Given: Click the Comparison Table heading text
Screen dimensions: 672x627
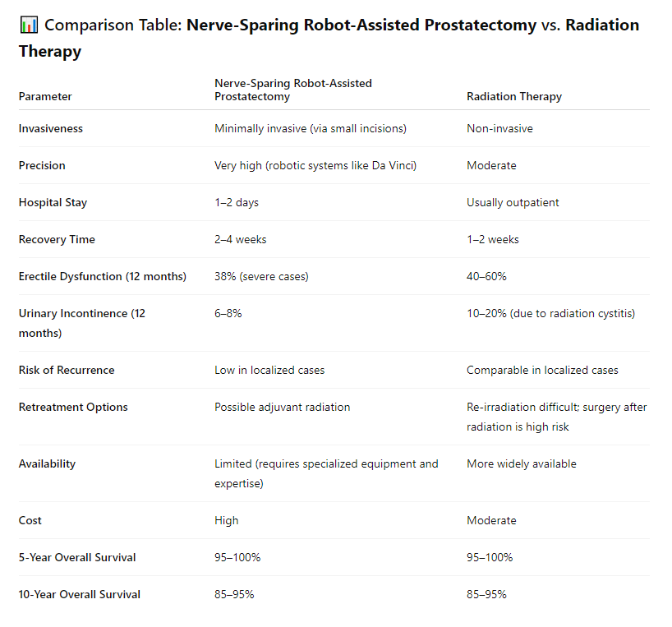Looking at the screenshot, I should click(x=329, y=38).
